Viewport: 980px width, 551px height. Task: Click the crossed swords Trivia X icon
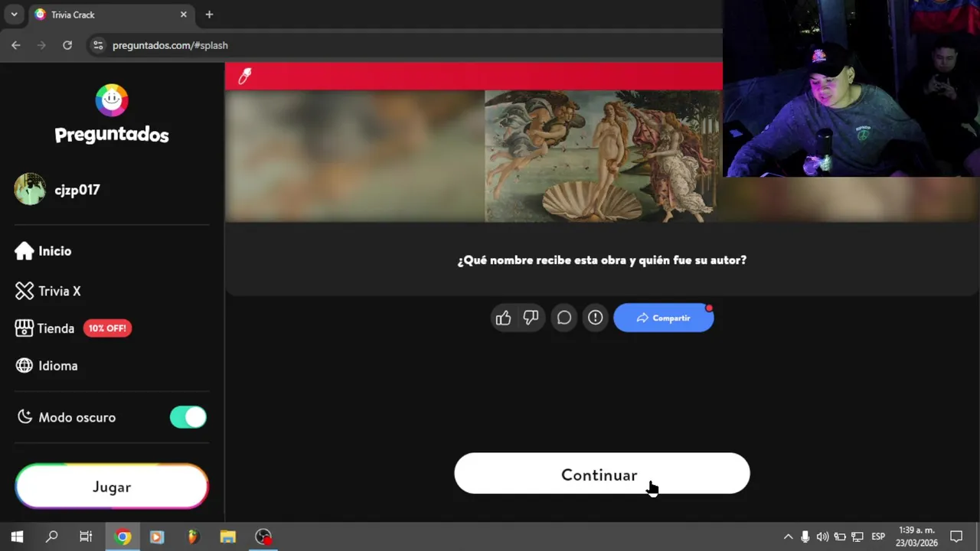[x=24, y=291]
